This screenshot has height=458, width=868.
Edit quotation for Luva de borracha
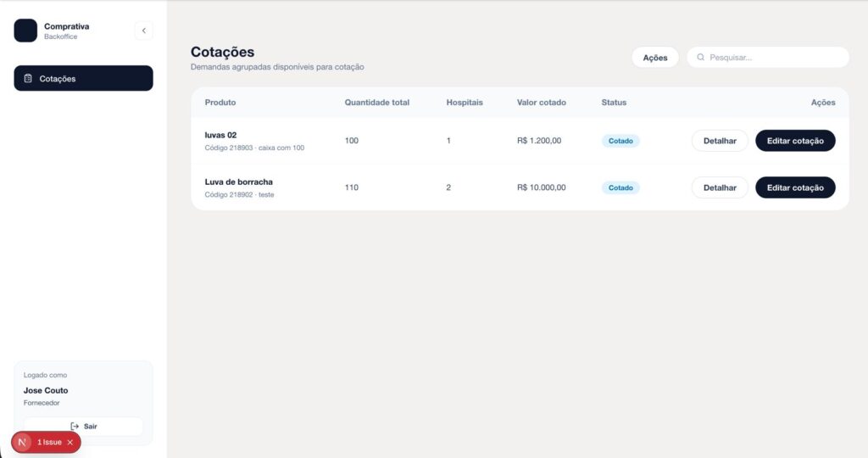click(x=794, y=187)
